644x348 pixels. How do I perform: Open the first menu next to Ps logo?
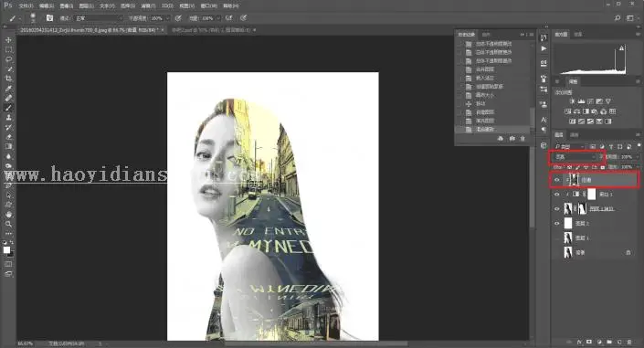coord(26,6)
